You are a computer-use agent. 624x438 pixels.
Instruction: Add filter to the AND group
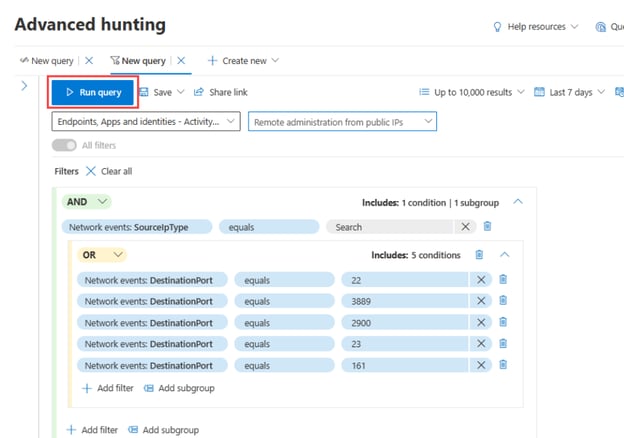[x=92, y=430]
